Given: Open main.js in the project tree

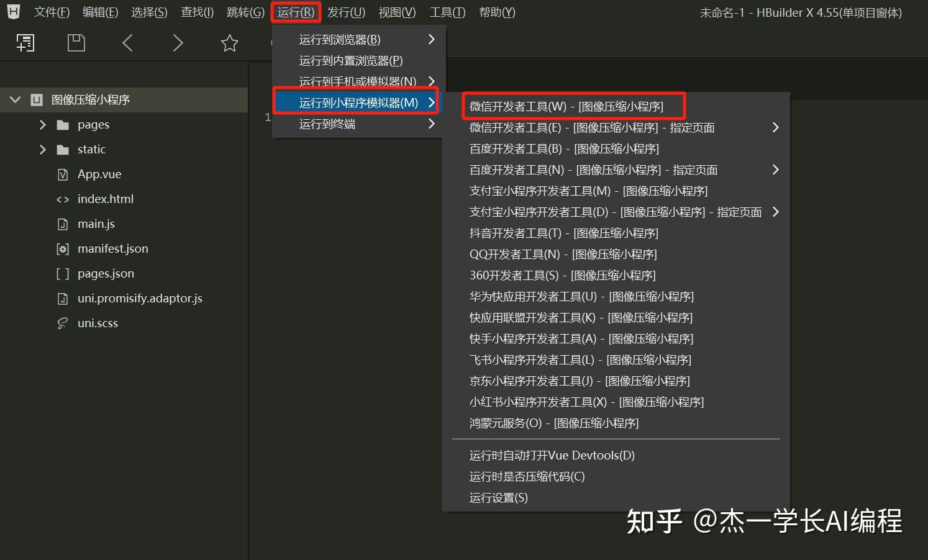Looking at the screenshot, I should point(96,224).
